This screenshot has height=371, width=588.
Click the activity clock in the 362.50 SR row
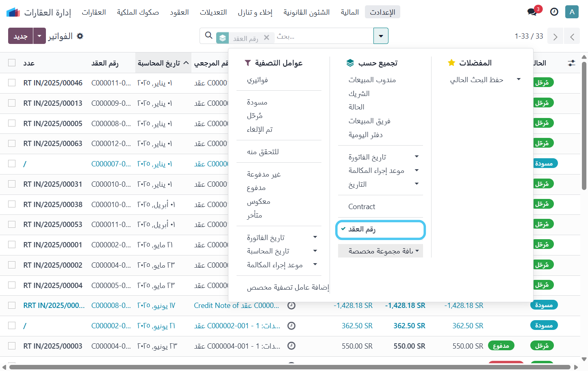[291, 325]
